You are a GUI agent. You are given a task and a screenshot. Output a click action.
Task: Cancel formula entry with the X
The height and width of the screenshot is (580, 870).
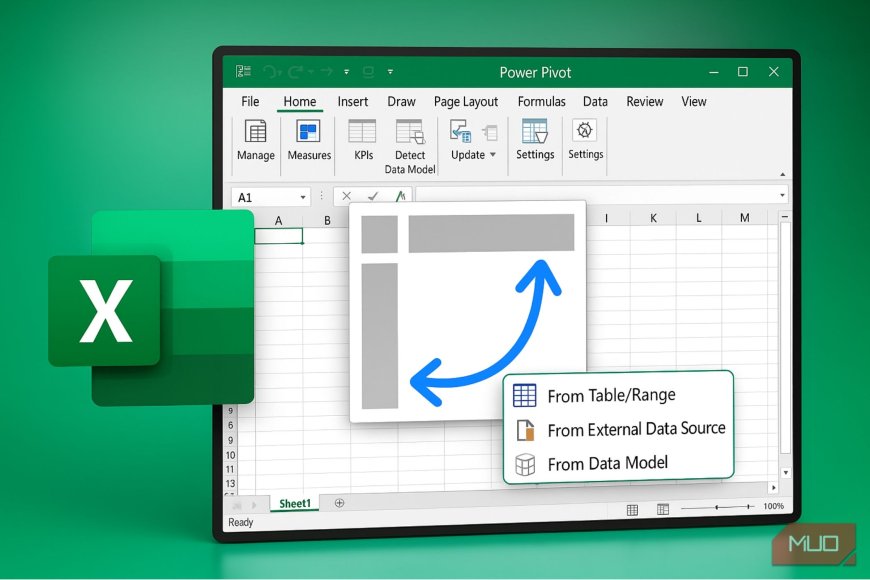click(x=345, y=195)
